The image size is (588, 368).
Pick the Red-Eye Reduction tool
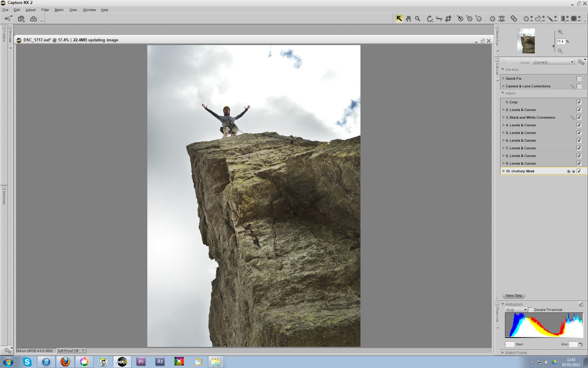(502, 18)
